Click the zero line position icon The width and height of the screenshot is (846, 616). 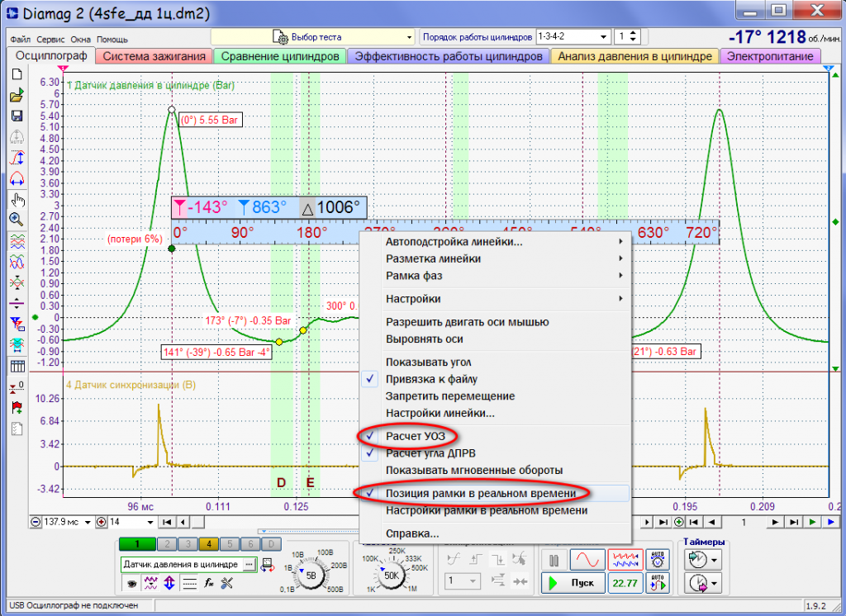17,303
